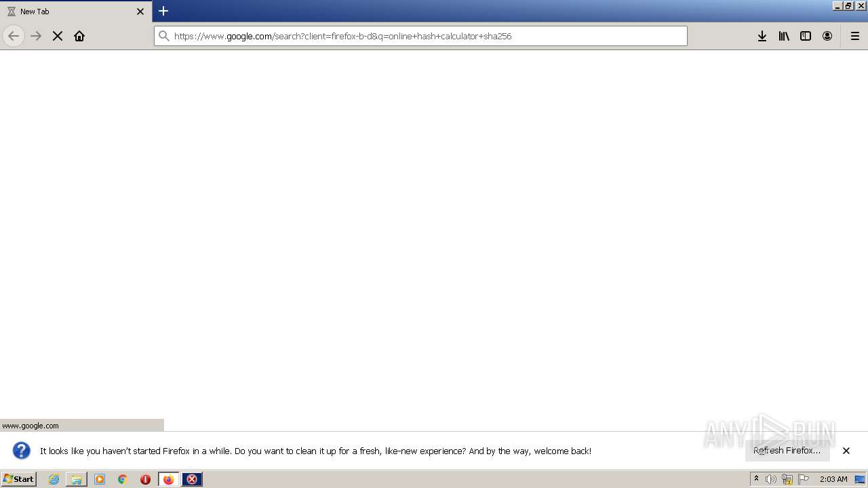868x488 pixels.
Task: Launch Chrome from the taskbar
Action: pos(123,479)
